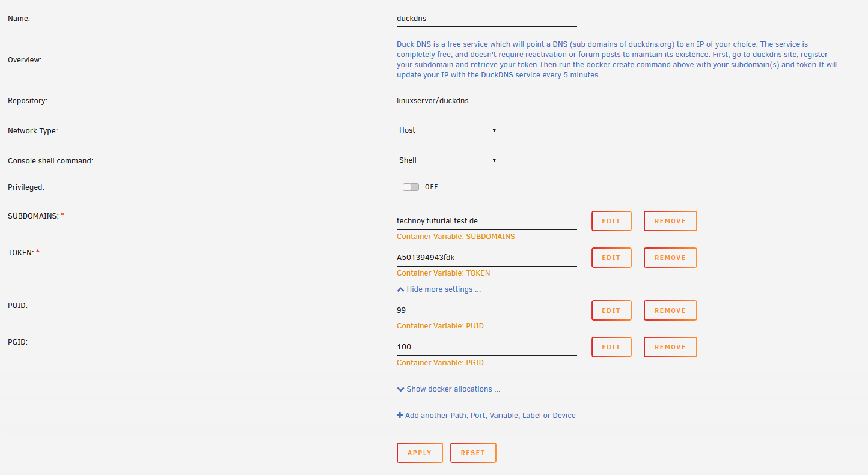Image resolution: width=868 pixels, height=475 pixels.
Task: Remove the SUBDOMAINS variable
Action: point(670,221)
